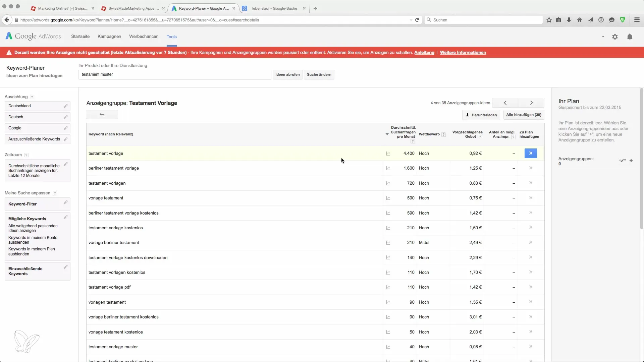This screenshot has width=644, height=362.
Task: Open the Weitere Informationen link
Action: pos(463,53)
